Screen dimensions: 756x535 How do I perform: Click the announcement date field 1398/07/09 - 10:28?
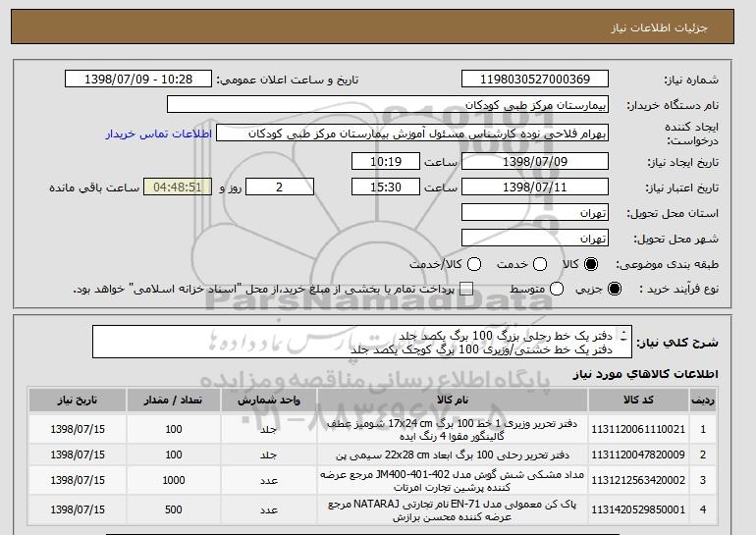(138, 80)
